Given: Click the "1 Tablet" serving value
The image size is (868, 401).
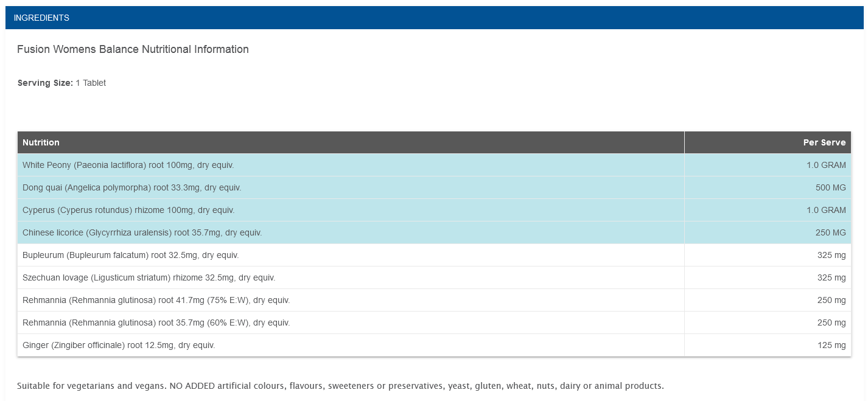Looking at the screenshot, I should point(91,83).
